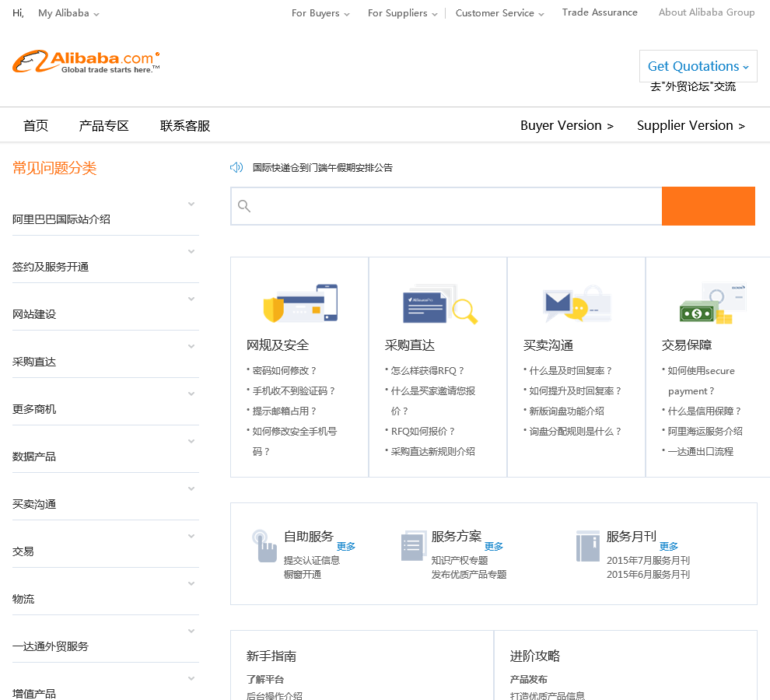
Task: Open the 联系客服 nav tab
Action: coord(185,126)
